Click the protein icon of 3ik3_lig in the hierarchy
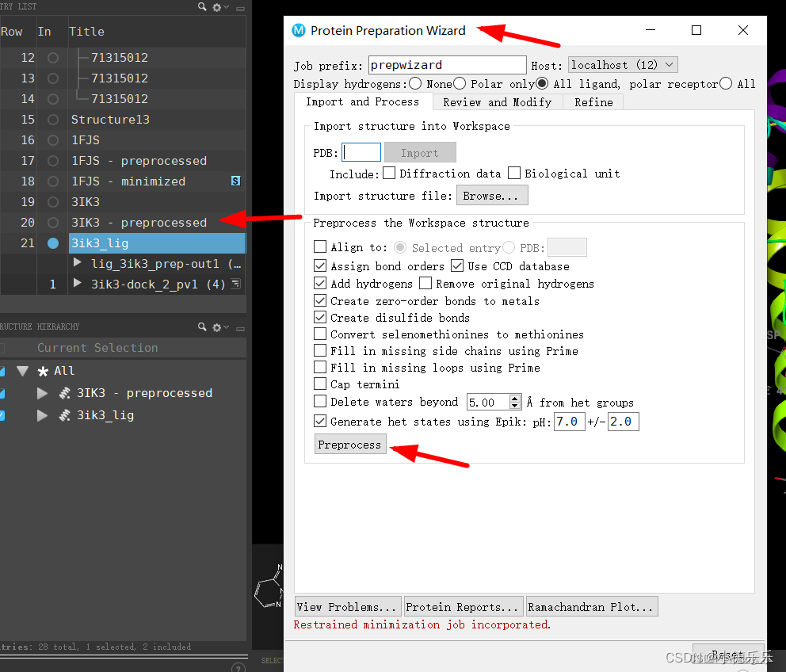 tap(65, 415)
